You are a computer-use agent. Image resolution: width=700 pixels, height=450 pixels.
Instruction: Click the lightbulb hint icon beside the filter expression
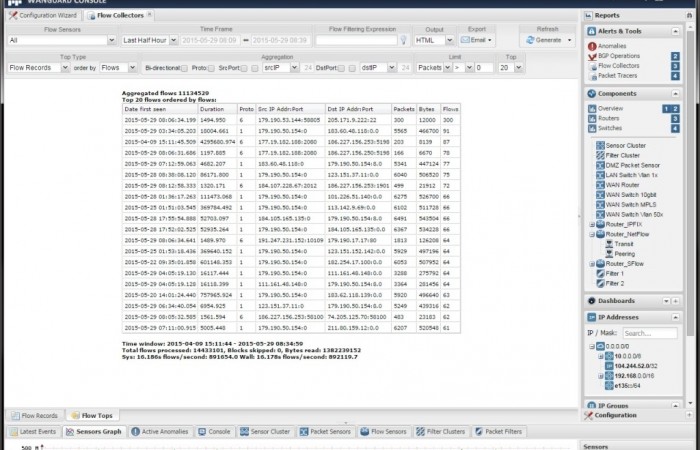pos(403,40)
